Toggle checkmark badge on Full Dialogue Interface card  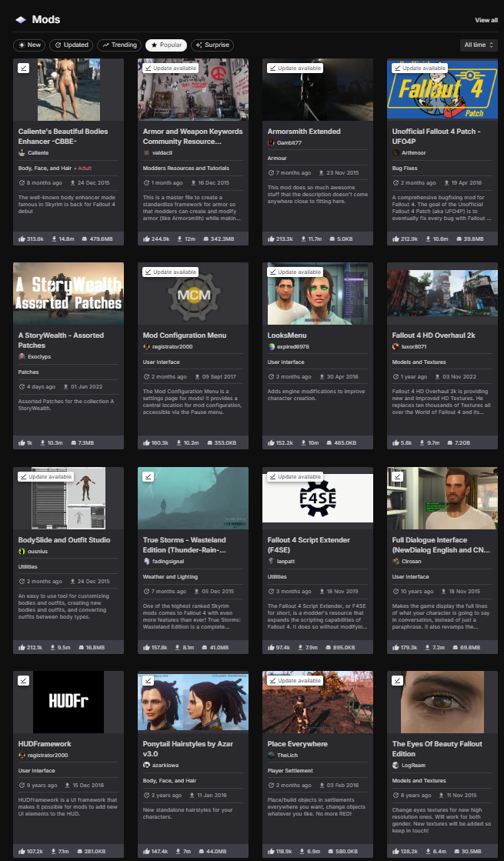pyautogui.click(x=398, y=476)
